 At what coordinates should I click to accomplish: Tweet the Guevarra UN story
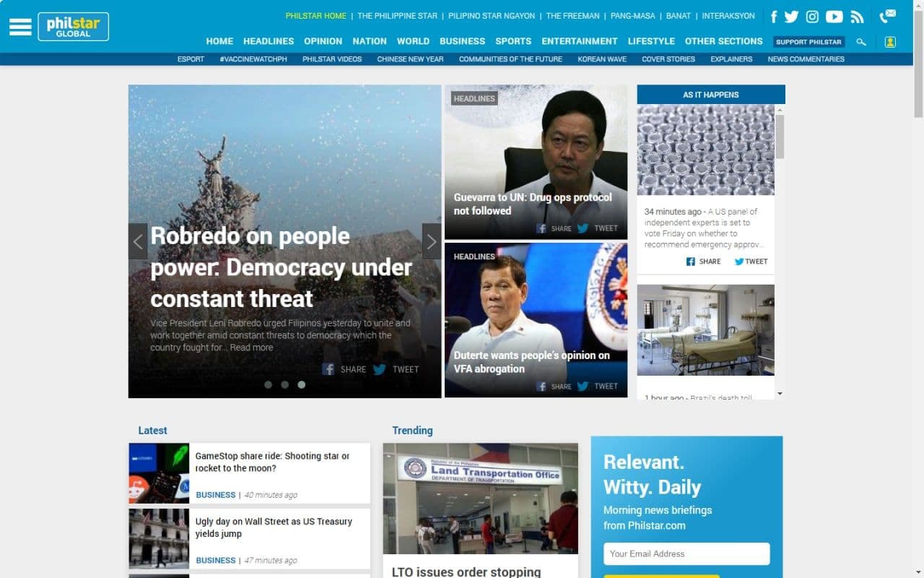coord(597,228)
